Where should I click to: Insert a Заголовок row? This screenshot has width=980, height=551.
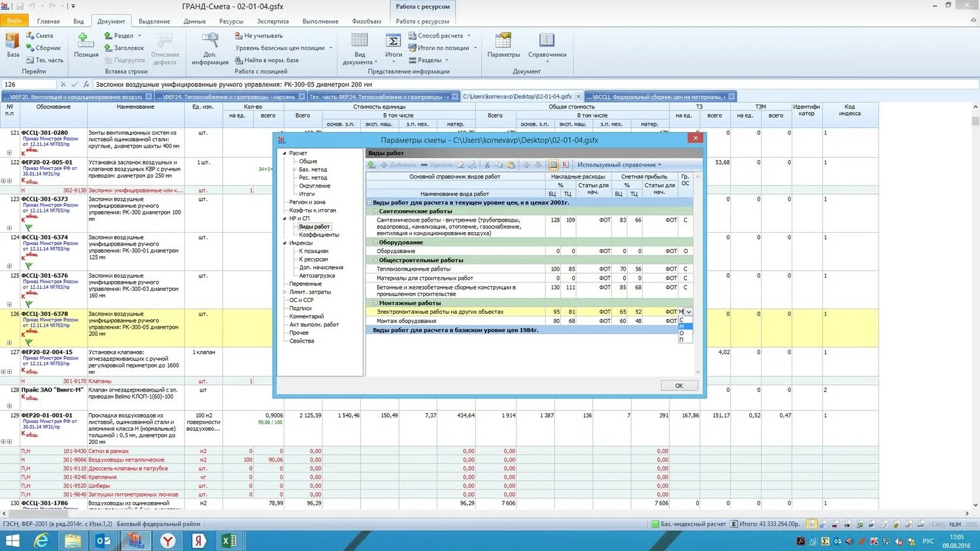coord(124,48)
